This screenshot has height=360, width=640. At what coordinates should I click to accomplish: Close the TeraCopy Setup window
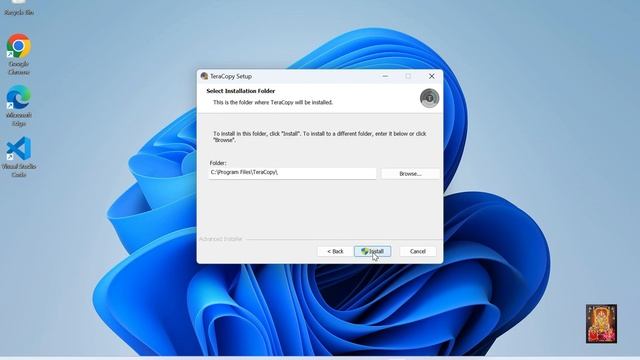431,76
